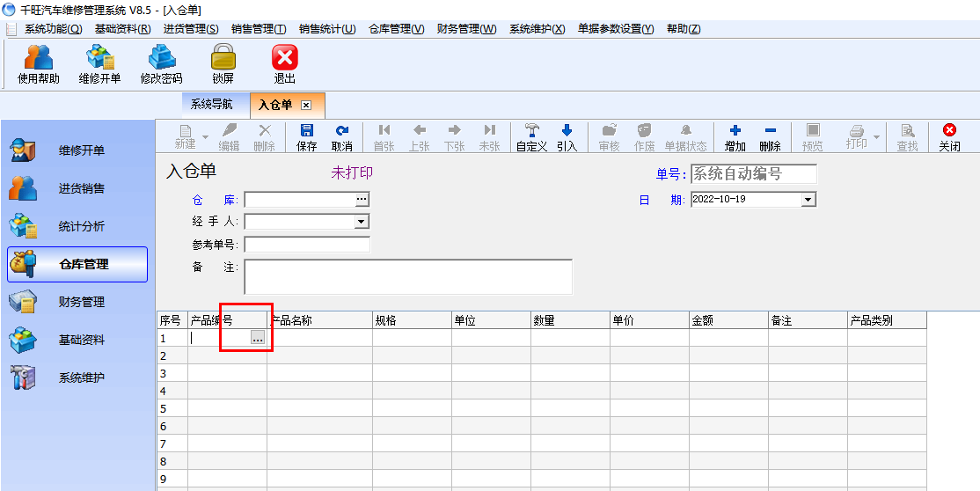The image size is (980, 491).
Task: Click the 锁屏 lock screen icon
Action: tap(223, 64)
